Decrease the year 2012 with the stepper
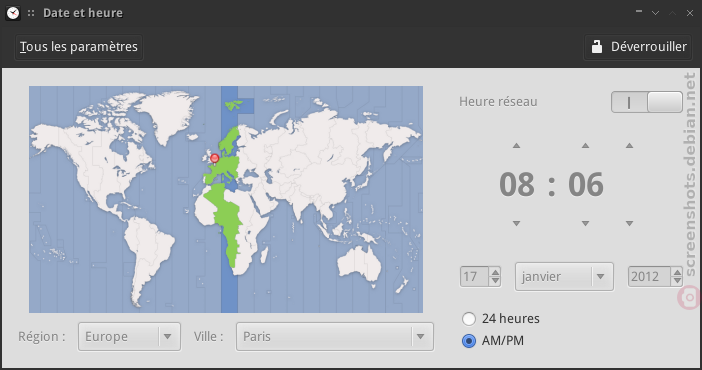The height and width of the screenshot is (370, 702). [x=677, y=281]
